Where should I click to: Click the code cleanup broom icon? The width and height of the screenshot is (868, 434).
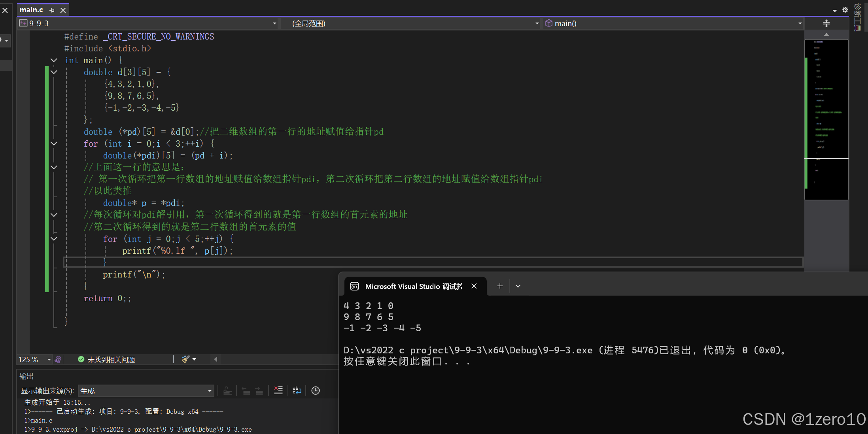(185, 359)
